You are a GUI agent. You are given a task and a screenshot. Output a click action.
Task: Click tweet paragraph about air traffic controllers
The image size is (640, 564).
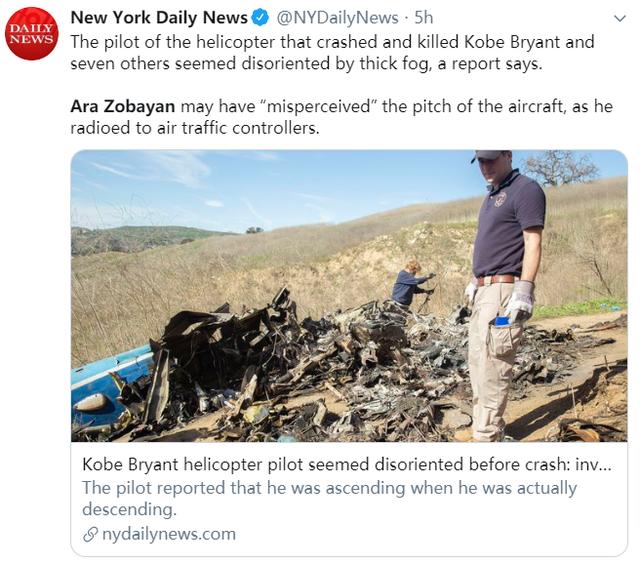[342, 117]
